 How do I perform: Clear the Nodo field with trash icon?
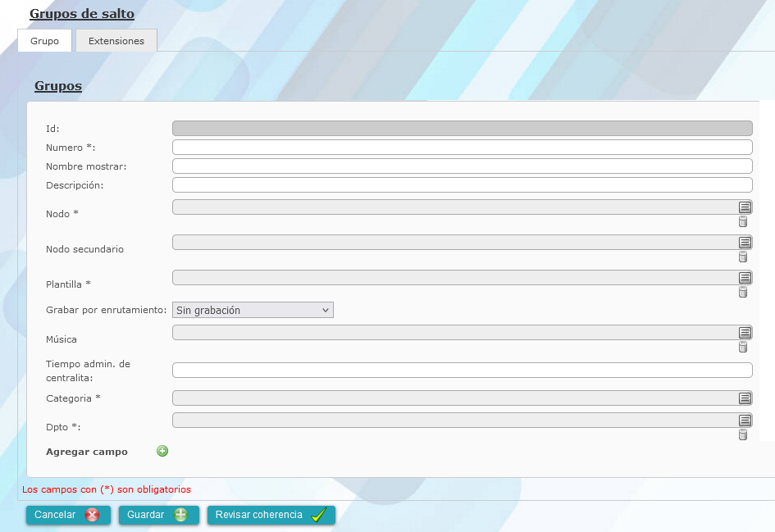point(743,221)
